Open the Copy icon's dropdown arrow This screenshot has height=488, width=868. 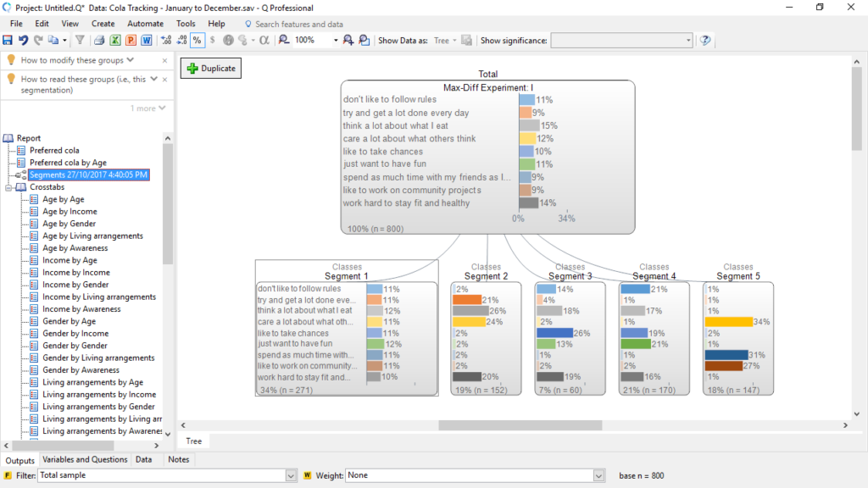[64, 41]
